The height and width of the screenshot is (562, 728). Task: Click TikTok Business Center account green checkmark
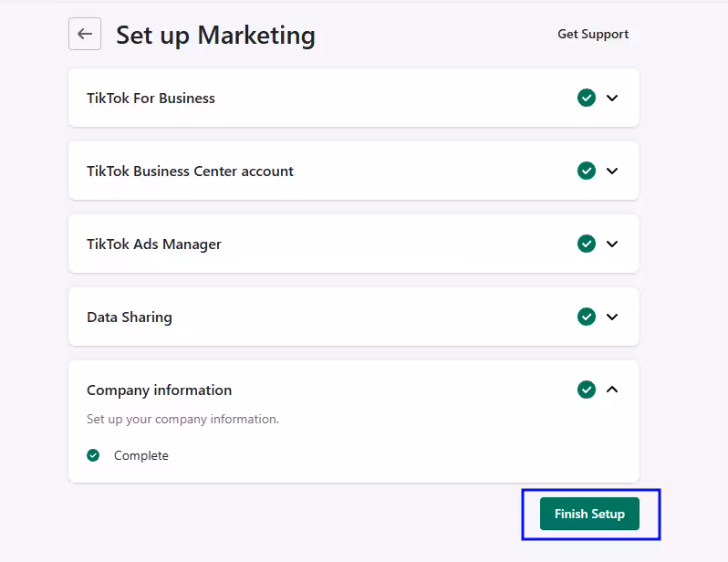[x=587, y=171]
